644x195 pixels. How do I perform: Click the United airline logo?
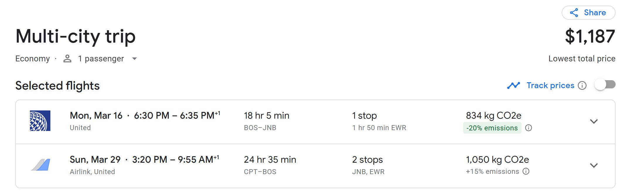(x=40, y=121)
